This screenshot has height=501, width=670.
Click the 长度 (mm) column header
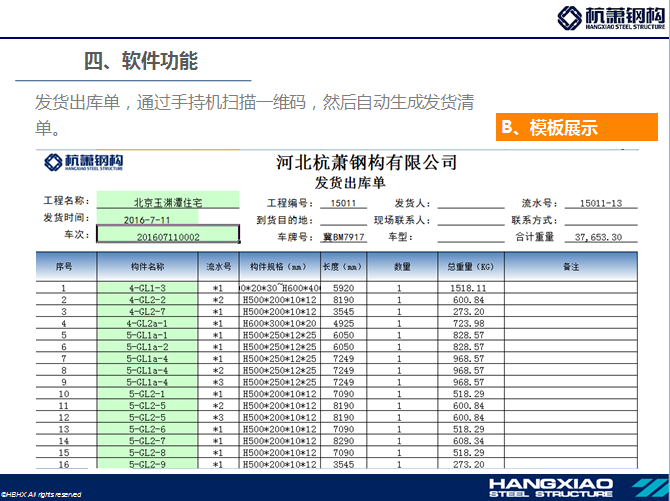pyautogui.click(x=344, y=267)
